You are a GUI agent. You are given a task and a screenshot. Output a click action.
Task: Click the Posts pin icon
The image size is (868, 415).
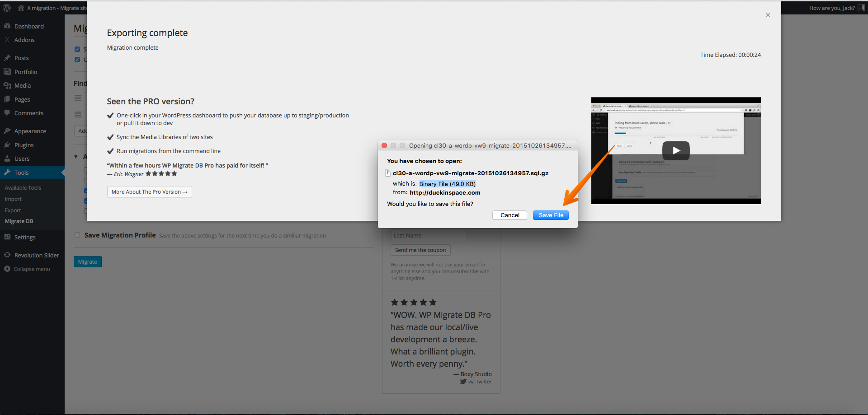click(x=7, y=58)
